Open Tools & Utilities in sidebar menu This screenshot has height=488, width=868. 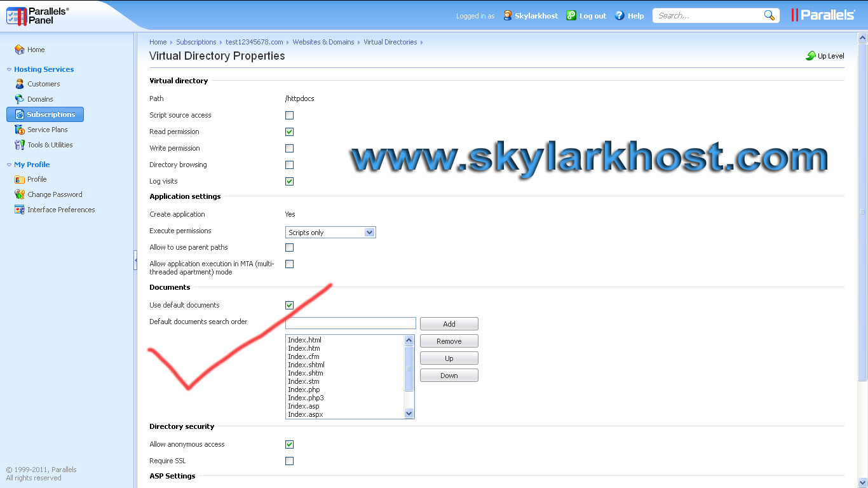click(50, 145)
